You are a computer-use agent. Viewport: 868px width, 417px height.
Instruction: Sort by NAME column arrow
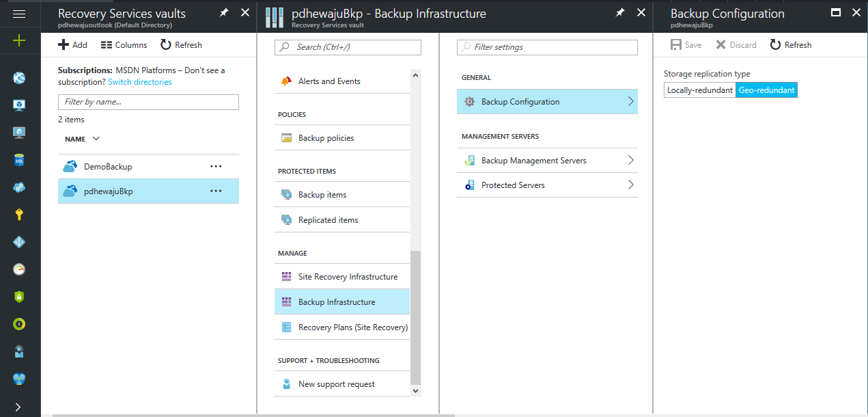click(x=96, y=139)
